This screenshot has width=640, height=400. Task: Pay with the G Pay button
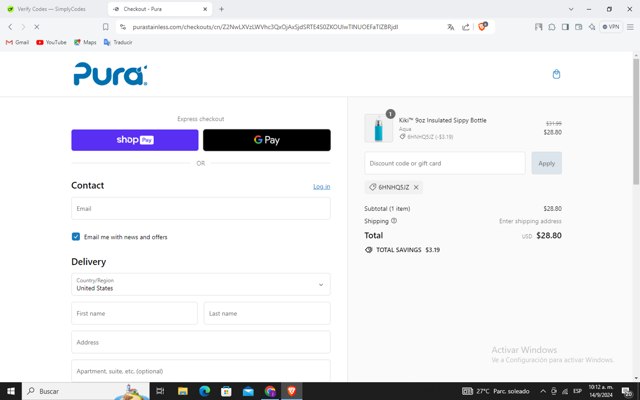[267, 140]
